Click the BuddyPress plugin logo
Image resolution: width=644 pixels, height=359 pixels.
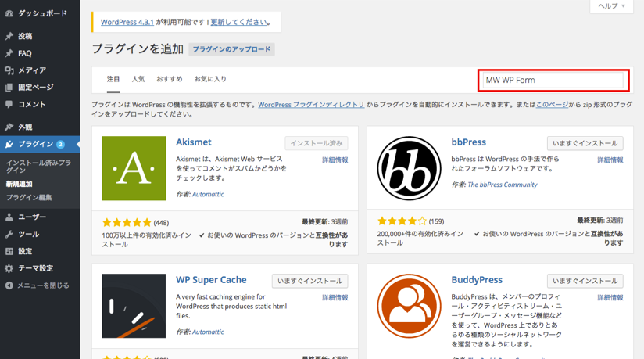pyautogui.click(x=409, y=306)
